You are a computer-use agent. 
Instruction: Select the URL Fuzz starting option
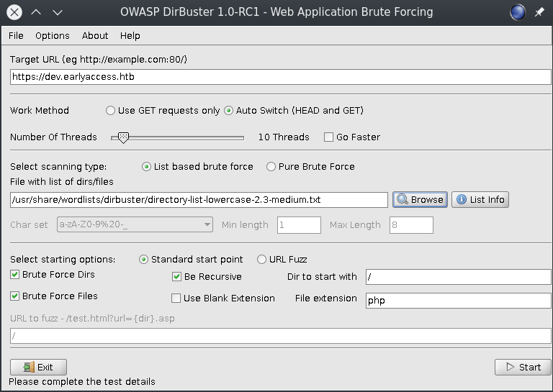pyautogui.click(x=262, y=260)
